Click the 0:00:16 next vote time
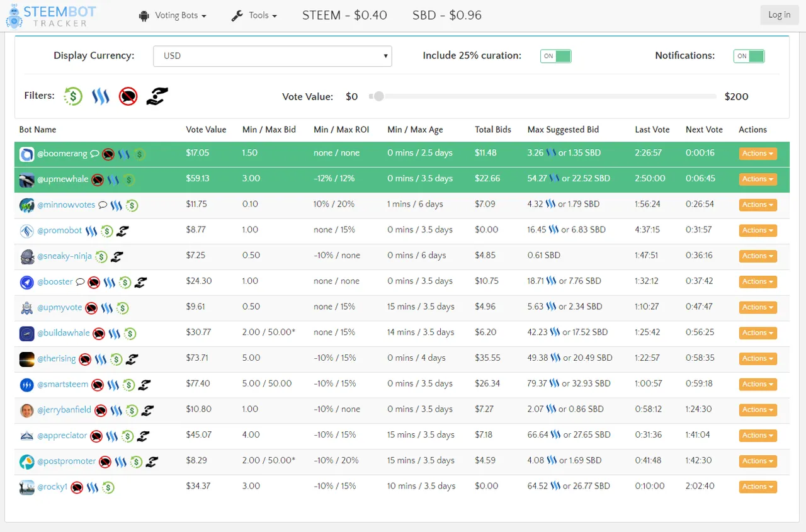 point(700,153)
